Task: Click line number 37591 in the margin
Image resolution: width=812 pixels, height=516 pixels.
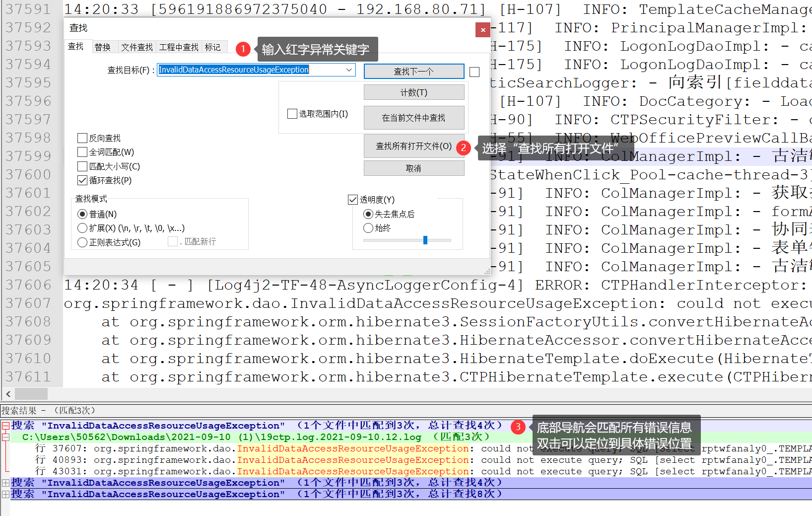Action: click(29, 9)
